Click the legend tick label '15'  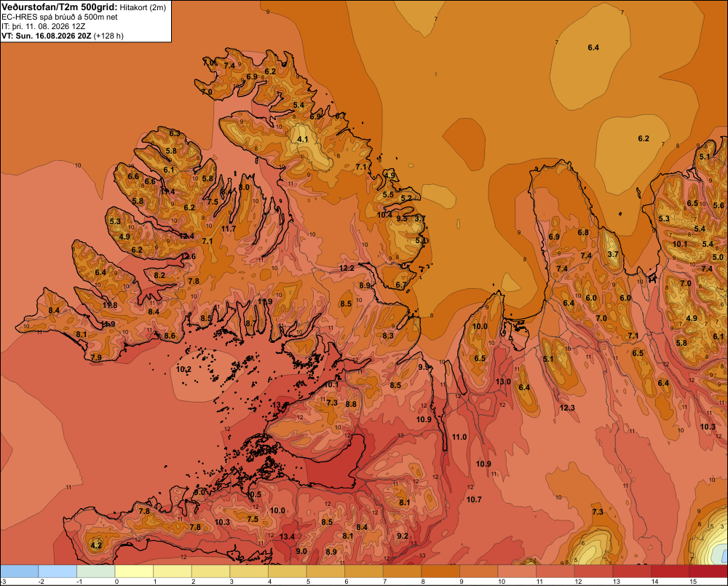coord(693,582)
